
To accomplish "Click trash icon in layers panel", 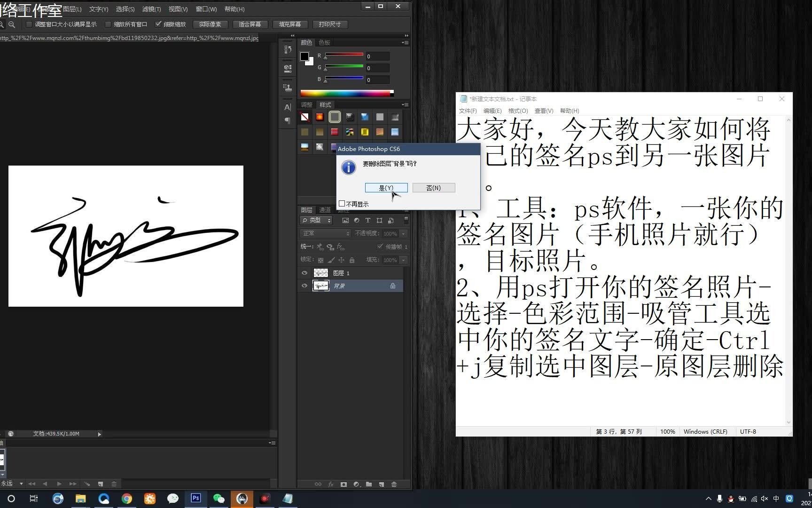I will pyautogui.click(x=394, y=484).
